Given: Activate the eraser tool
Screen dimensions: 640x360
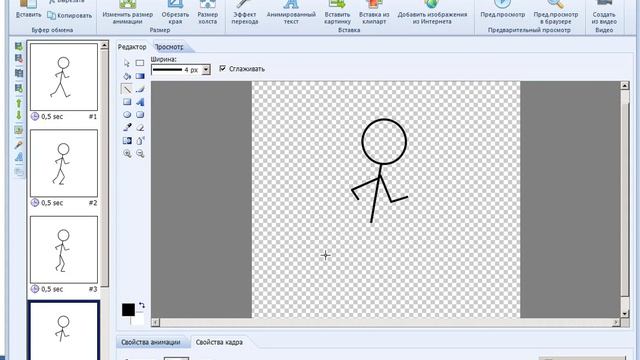Looking at the screenshot, I should click(x=140, y=128).
